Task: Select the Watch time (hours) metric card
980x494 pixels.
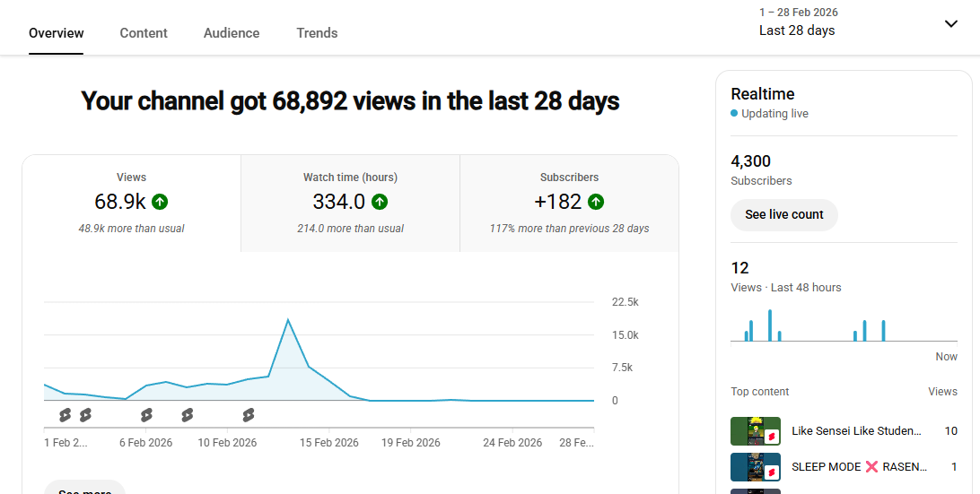Action: [350, 204]
